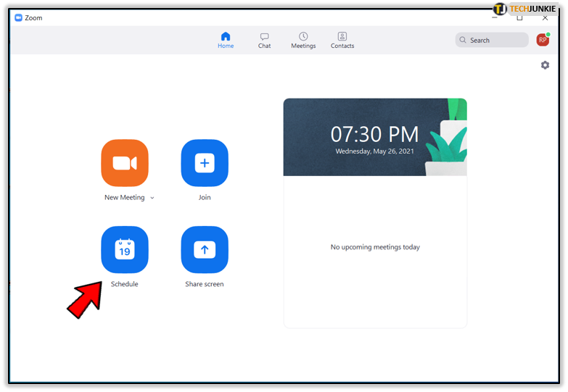Click into the Search field
The image size is (568, 392).
pyautogui.click(x=492, y=40)
